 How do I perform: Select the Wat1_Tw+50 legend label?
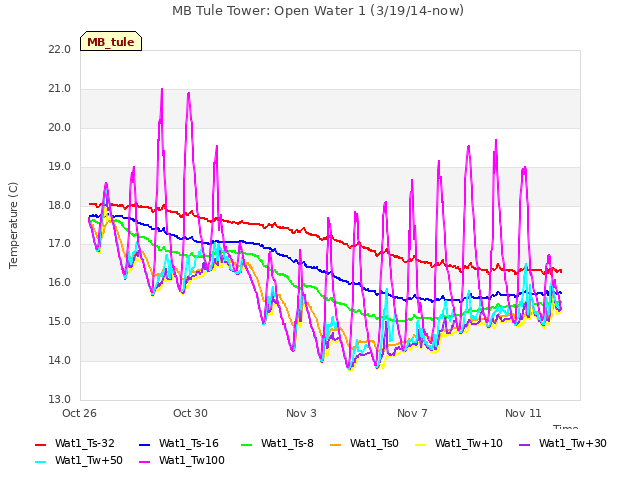[89, 460]
